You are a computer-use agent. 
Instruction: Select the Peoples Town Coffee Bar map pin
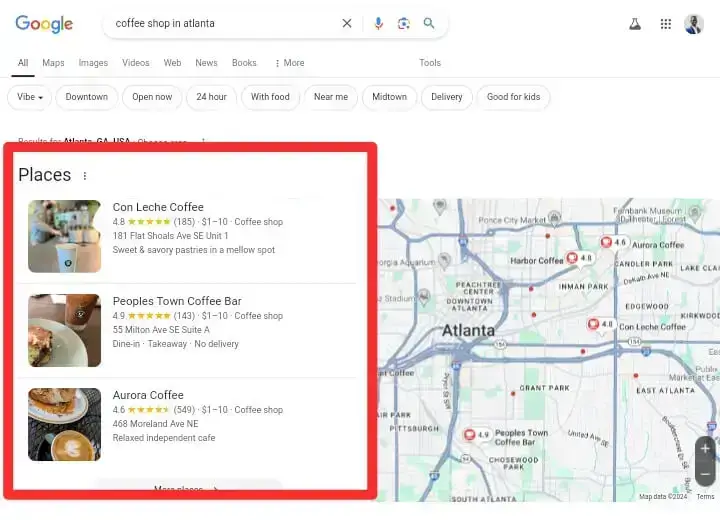point(477,434)
